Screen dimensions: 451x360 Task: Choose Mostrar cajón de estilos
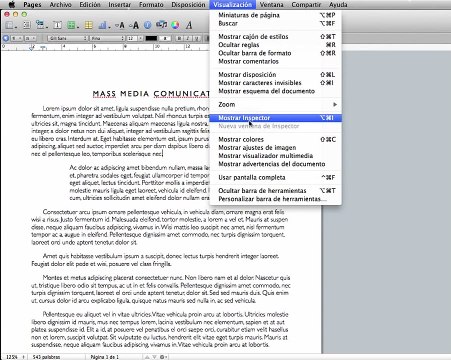[x=275, y=37]
